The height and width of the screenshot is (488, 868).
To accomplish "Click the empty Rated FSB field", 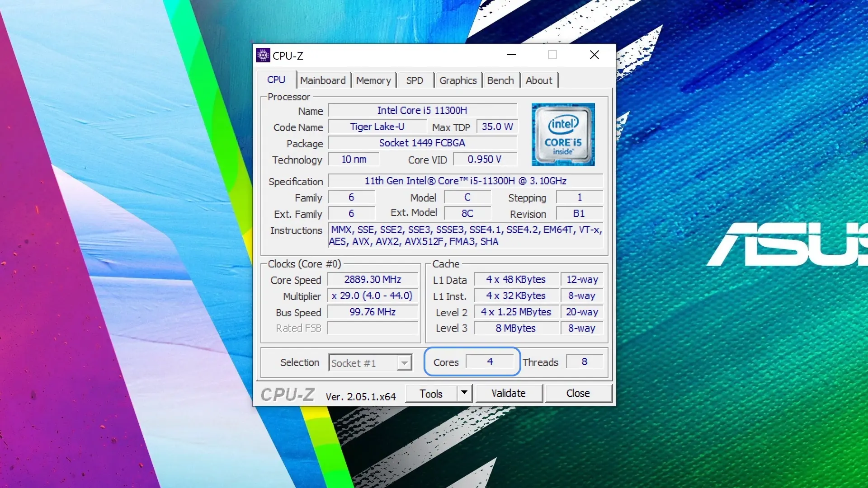I will click(373, 328).
